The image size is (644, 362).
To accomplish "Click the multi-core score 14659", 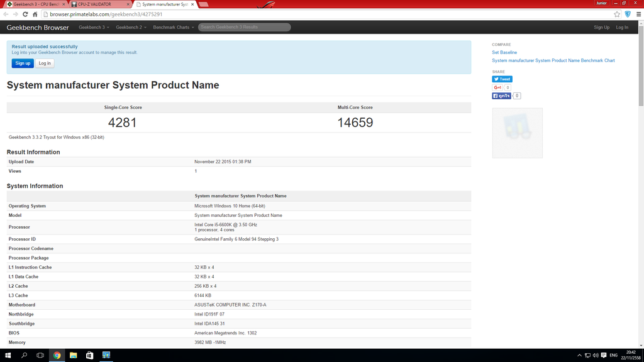I will click(355, 123).
